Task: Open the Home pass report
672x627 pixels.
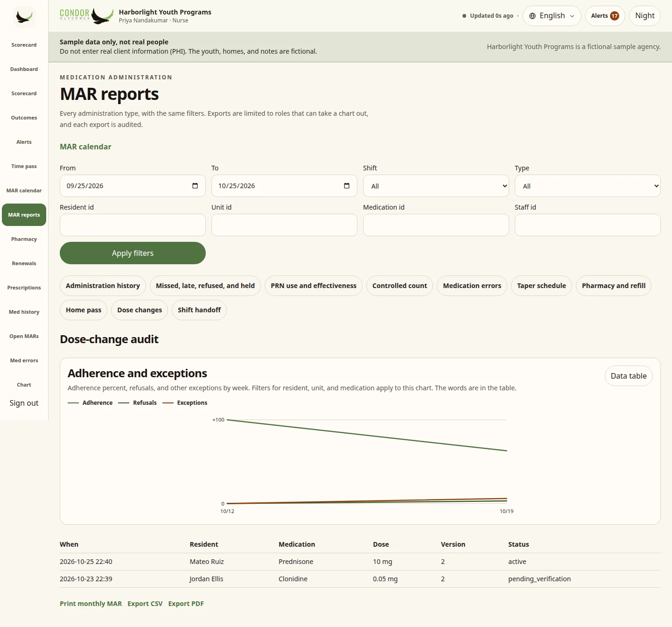Action: (x=84, y=310)
